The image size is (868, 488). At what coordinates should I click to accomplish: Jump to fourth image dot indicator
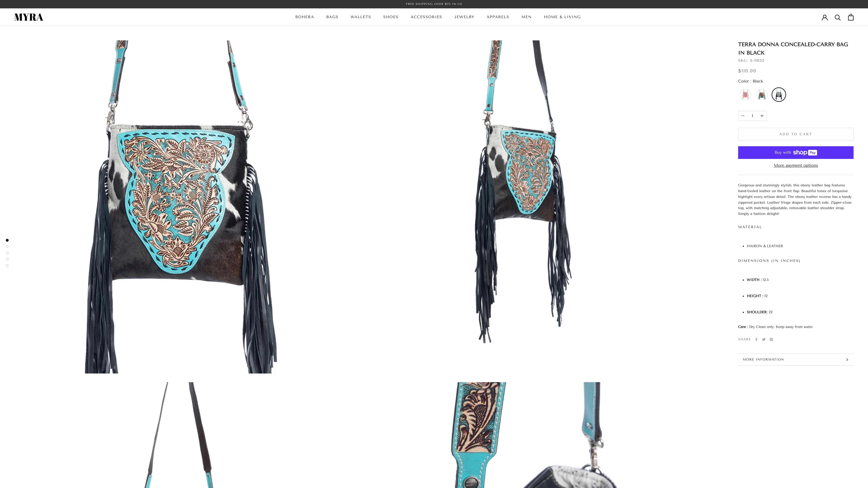point(7,259)
